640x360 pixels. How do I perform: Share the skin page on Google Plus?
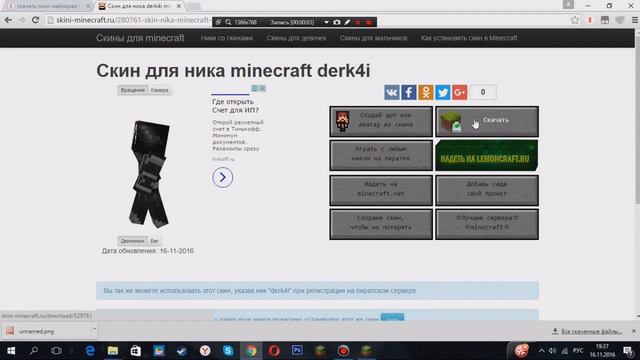[x=460, y=92]
